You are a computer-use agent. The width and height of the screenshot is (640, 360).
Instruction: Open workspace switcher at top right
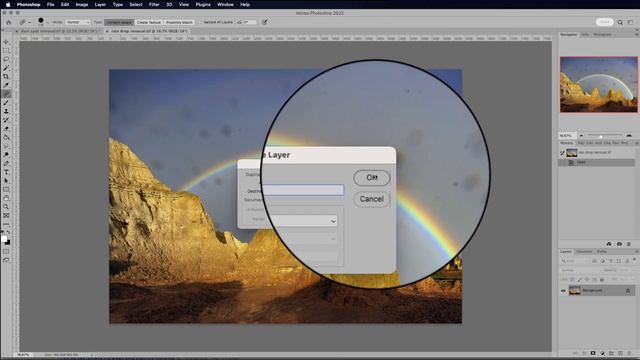(631, 22)
